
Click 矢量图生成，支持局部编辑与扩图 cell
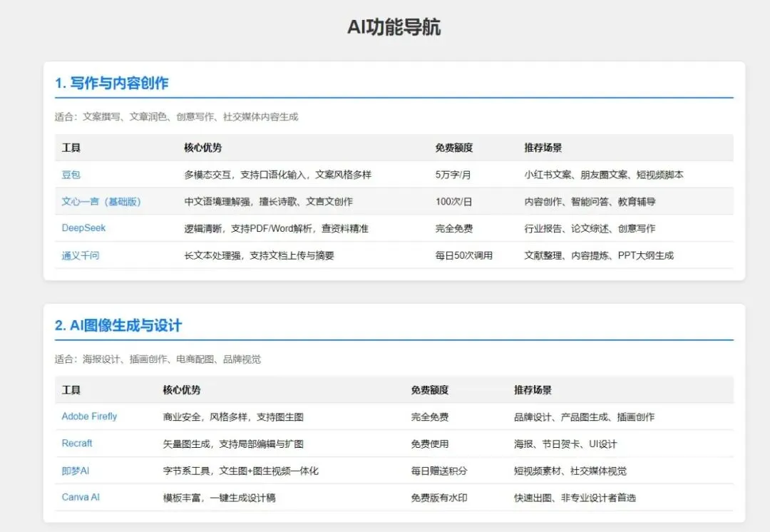pos(233,444)
